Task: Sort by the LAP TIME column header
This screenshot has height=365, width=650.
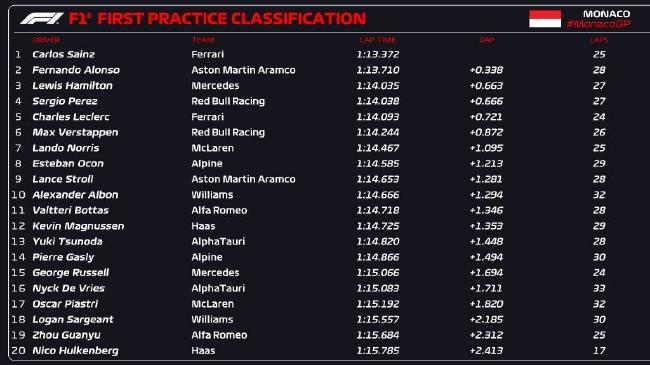Action: point(378,40)
